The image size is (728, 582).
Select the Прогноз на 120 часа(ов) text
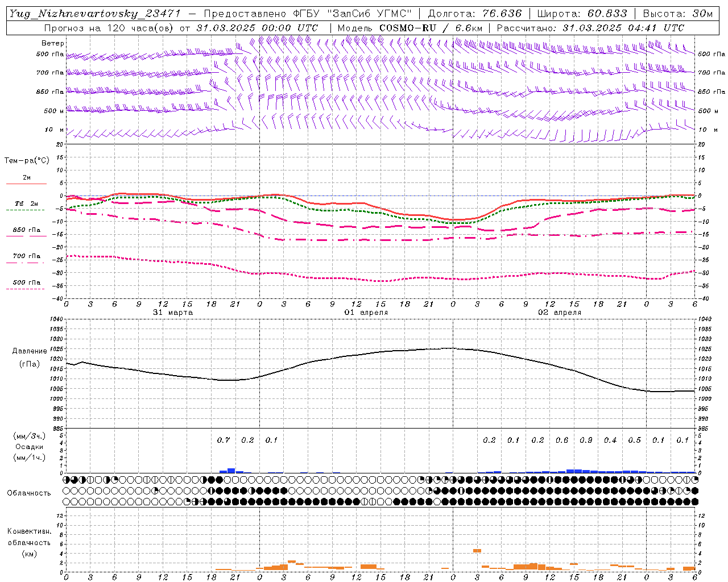[x=109, y=28]
